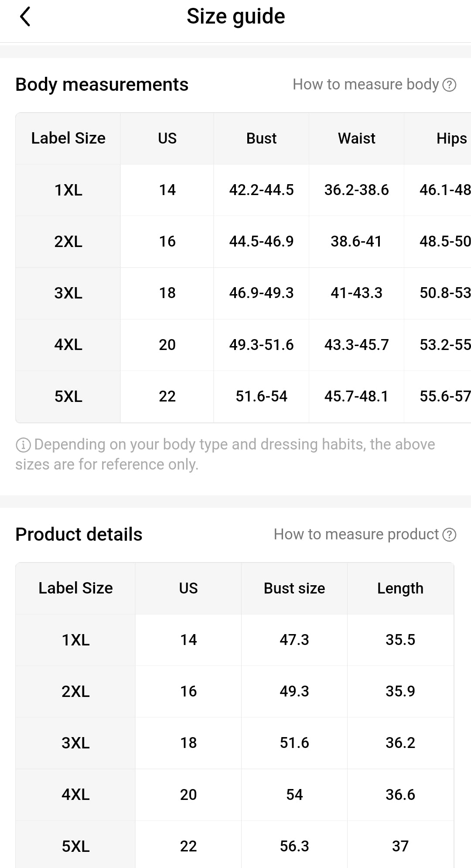Tap the back arrow icon
Screen dimensions: 471x868
pos(25,17)
